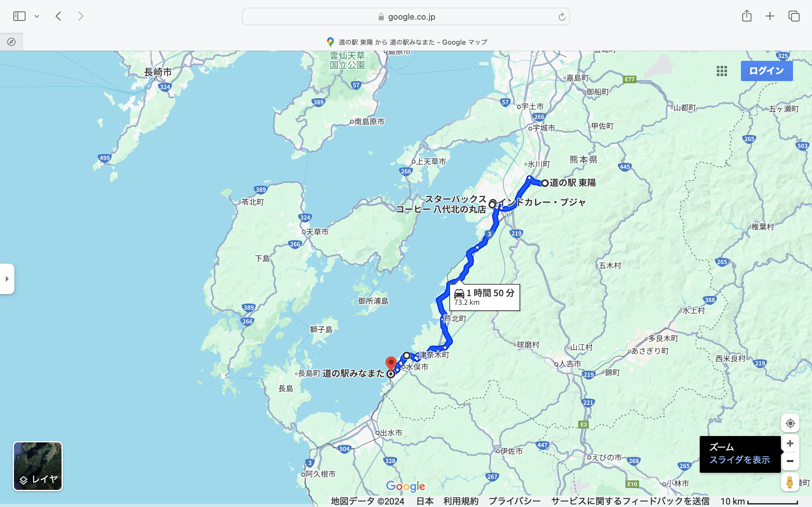Click the Safari sidebar toggle icon
The height and width of the screenshot is (507, 812).
coord(19,16)
